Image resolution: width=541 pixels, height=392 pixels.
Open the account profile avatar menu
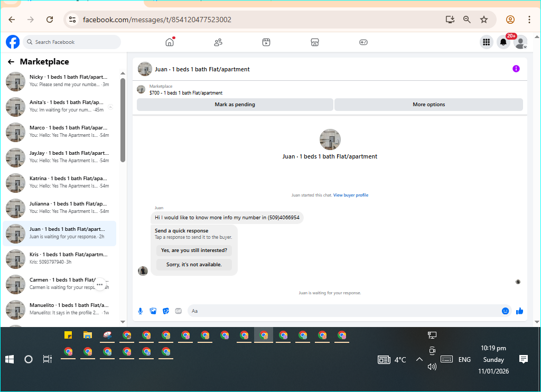[520, 42]
